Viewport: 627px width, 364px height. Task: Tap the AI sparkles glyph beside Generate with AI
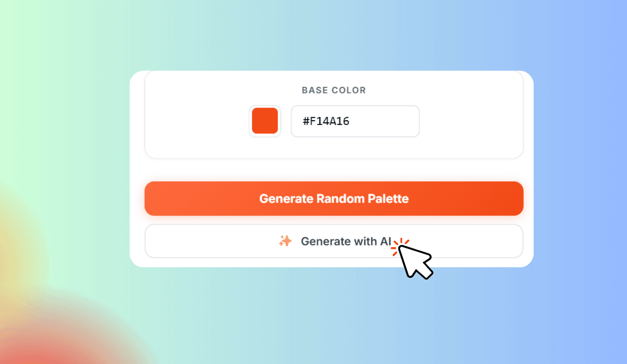(x=285, y=241)
